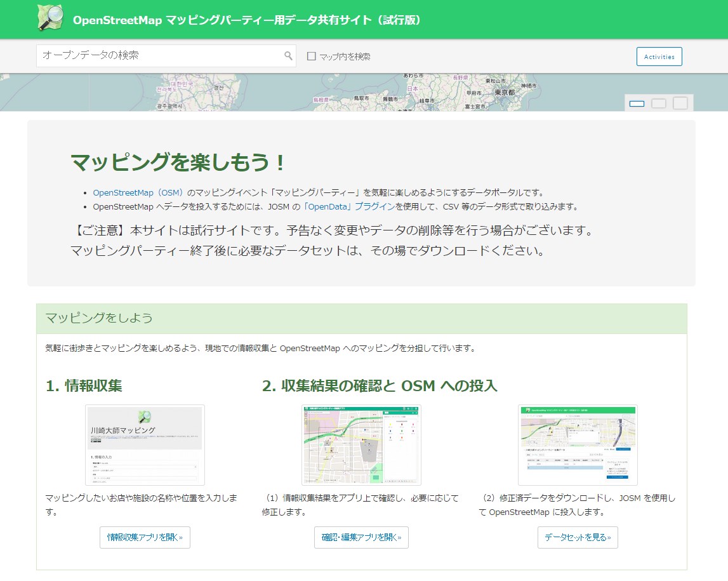Open the Activities button
The height and width of the screenshot is (581, 728).
point(659,57)
